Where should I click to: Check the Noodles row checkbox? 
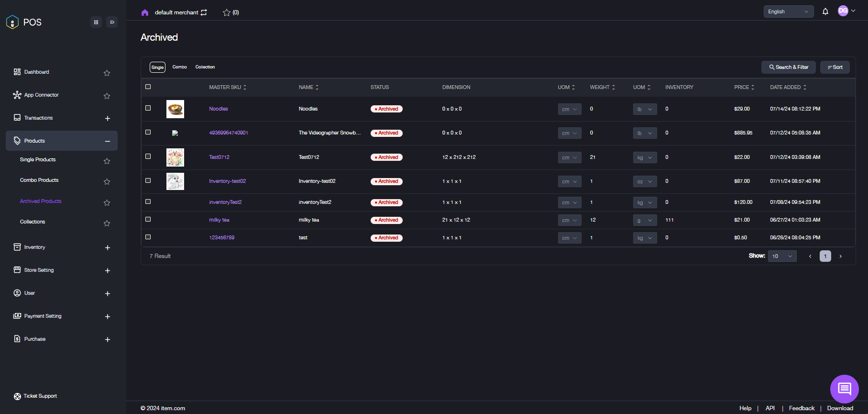click(148, 108)
